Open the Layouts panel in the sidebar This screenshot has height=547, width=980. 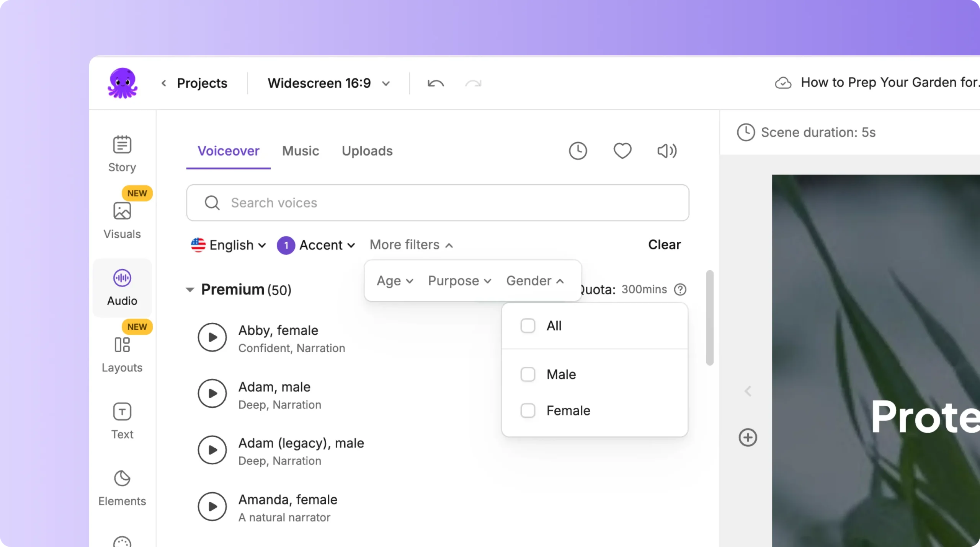(122, 354)
